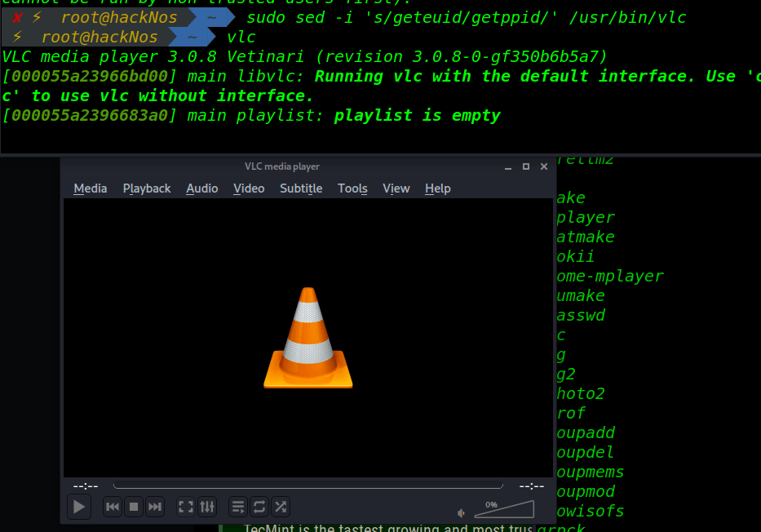761x532 pixels.
Task: Click the red X status in prompt
Action: pyautogui.click(x=17, y=18)
